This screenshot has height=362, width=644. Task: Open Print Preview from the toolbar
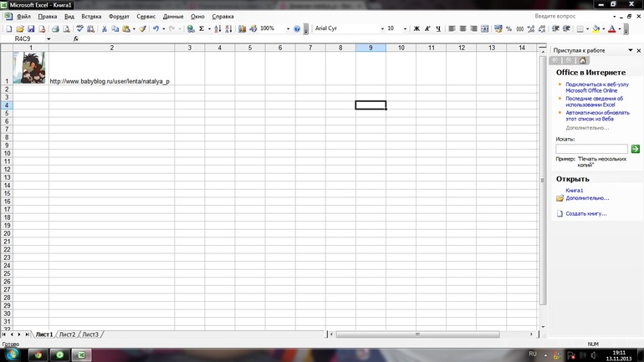click(x=66, y=28)
